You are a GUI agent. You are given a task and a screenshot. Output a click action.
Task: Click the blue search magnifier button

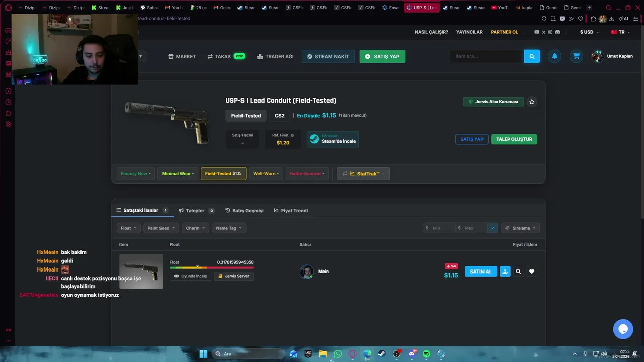click(532, 56)
